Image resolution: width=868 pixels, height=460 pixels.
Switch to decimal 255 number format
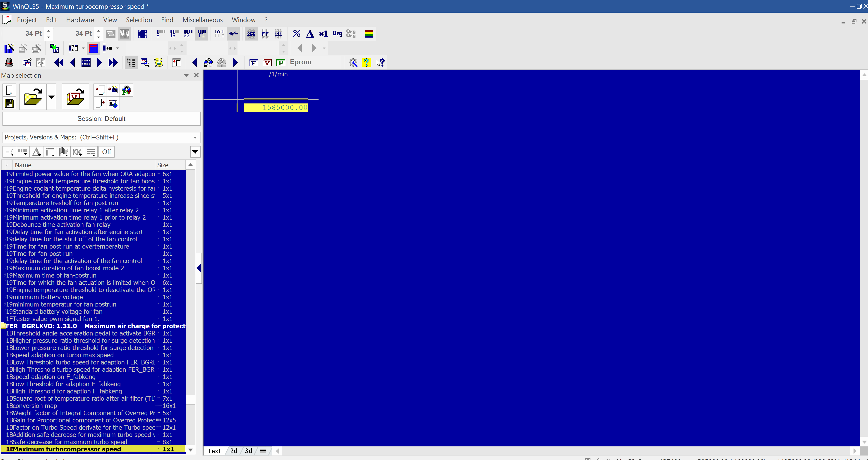pyautogui.click(x=251, y=34)
